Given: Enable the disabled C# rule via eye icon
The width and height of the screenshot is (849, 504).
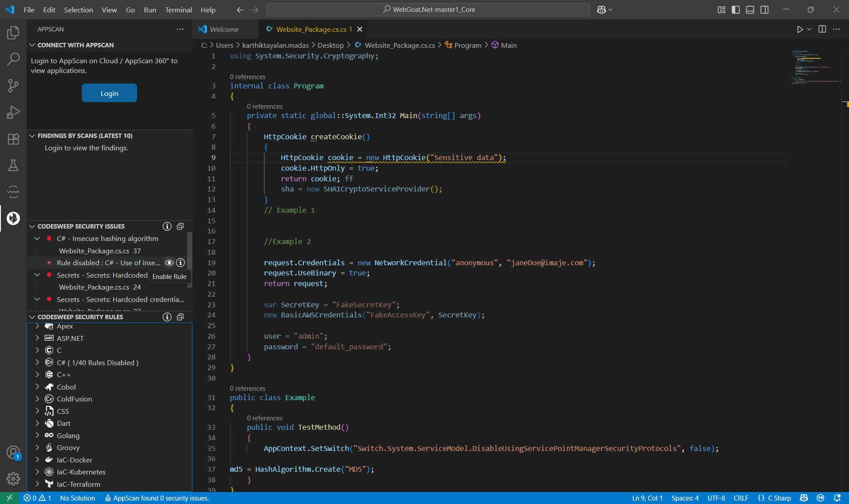Looking at the screenshot, I should [169, 263].
